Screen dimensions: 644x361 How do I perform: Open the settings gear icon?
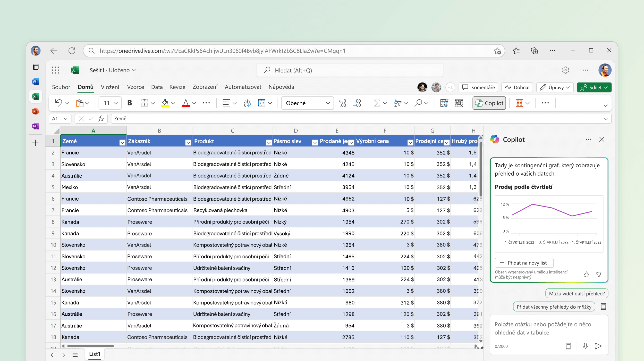coord(565,70)
